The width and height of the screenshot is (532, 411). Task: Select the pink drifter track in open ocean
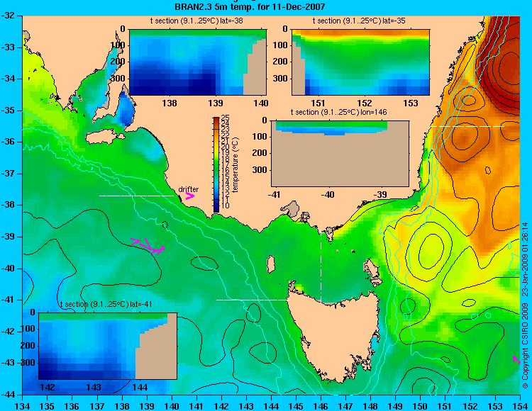coord(148,246)
